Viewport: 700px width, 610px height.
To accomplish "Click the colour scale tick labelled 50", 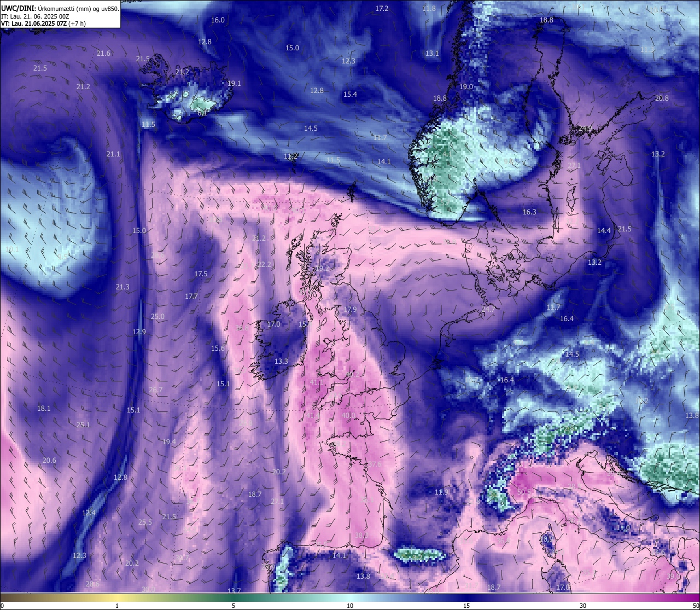I will tap(696, 606).
